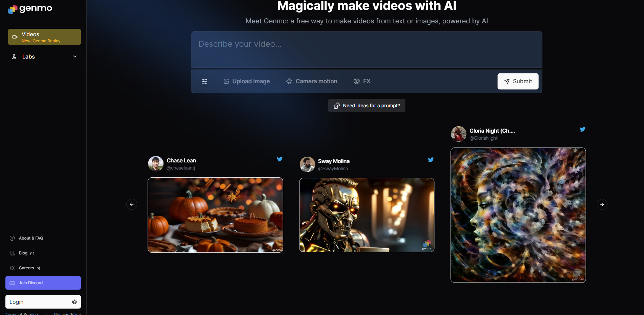Click Chase Lean's profile avatar

[156, 164]
